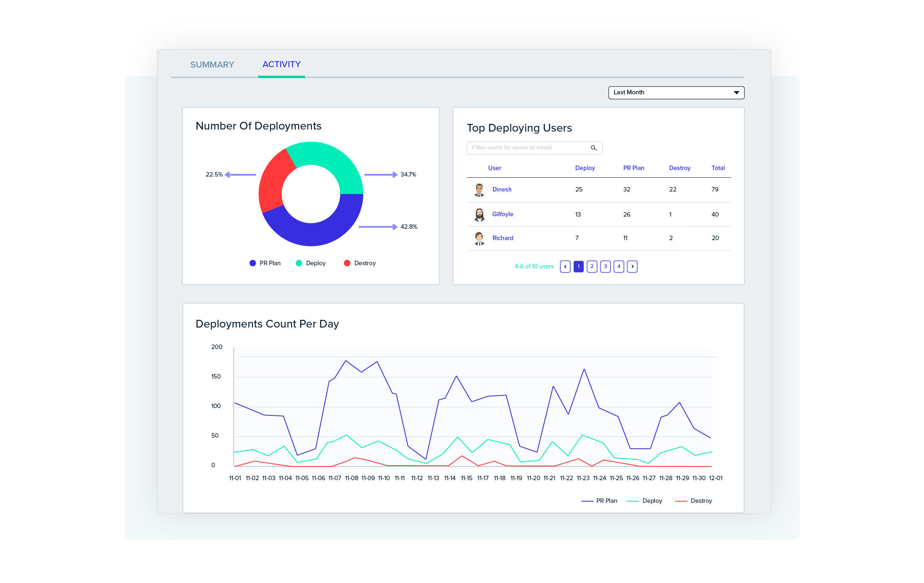Go to page 3 of the users list
The image size is (924, 583).
pos(605,266)
